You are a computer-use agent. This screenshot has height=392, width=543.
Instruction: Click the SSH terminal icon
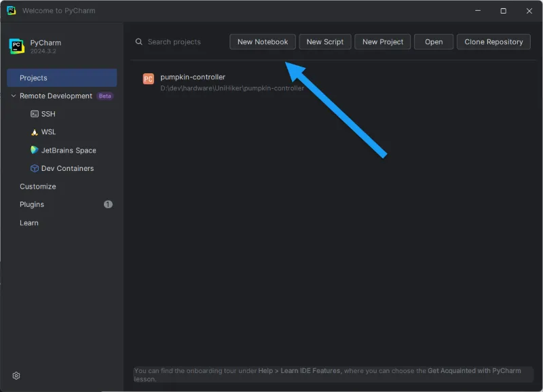(35, 114)
